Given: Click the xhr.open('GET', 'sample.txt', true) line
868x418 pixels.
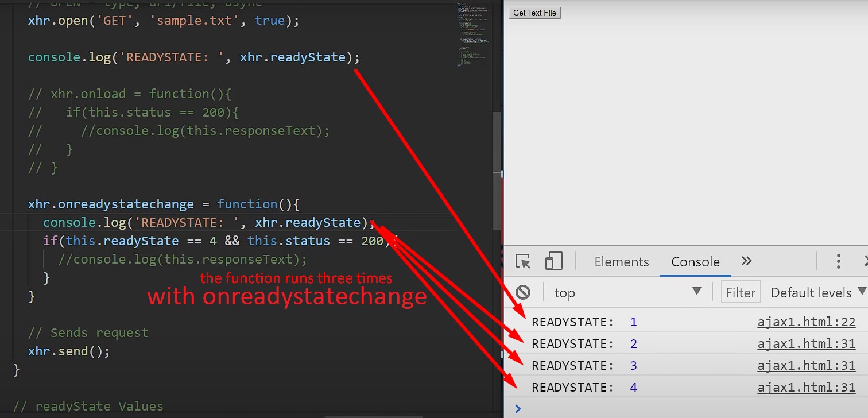Looking at the screenshot, I should click(x=164, y=21).
